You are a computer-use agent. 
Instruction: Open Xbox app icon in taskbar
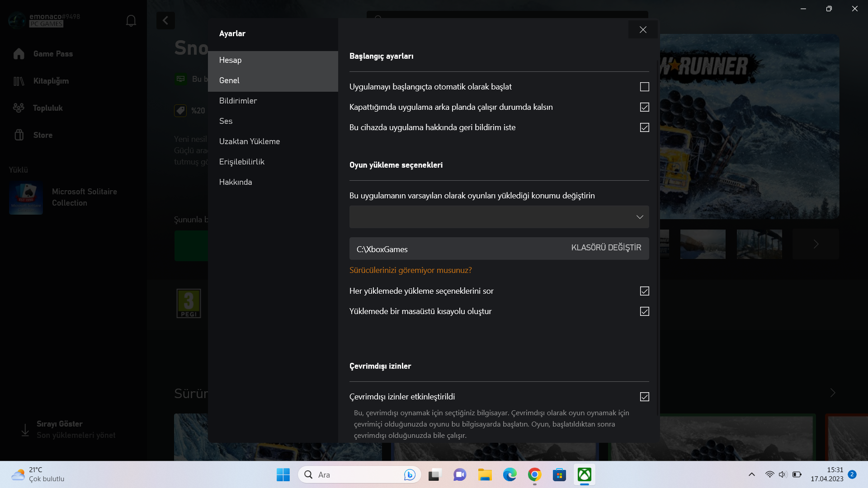click(x=584, y=474)
